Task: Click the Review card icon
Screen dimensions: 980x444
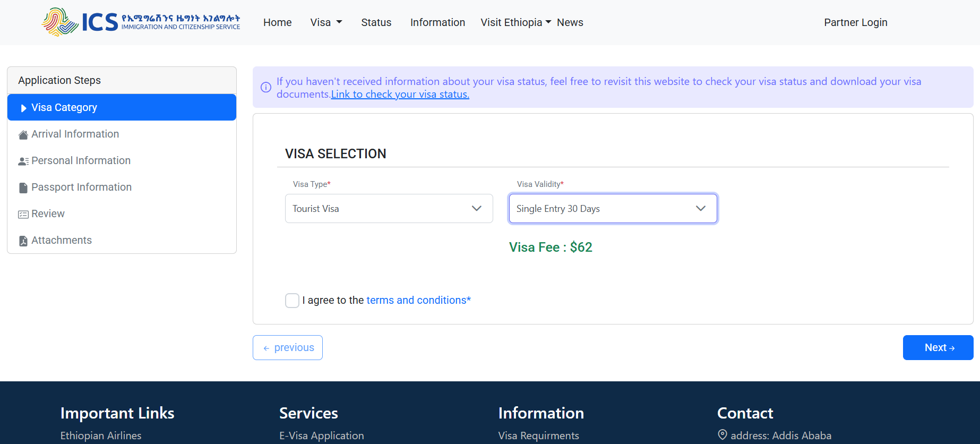Action: coord(23,215)
